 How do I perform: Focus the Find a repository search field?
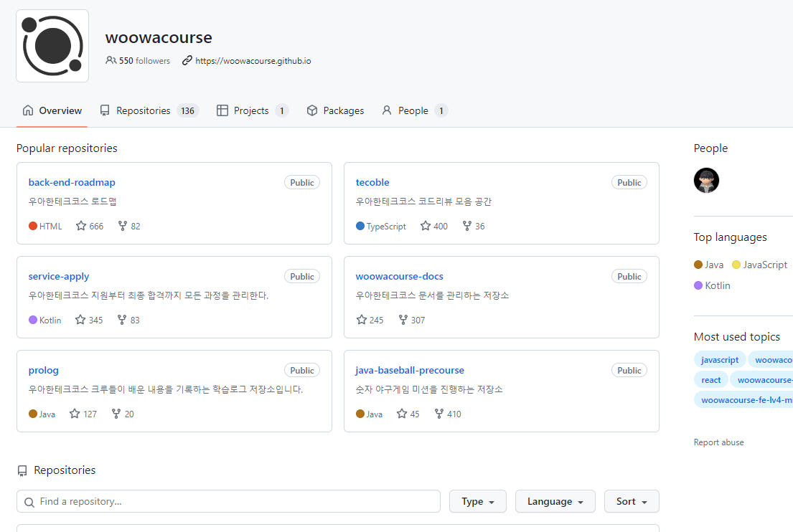[x=229, y=502]
